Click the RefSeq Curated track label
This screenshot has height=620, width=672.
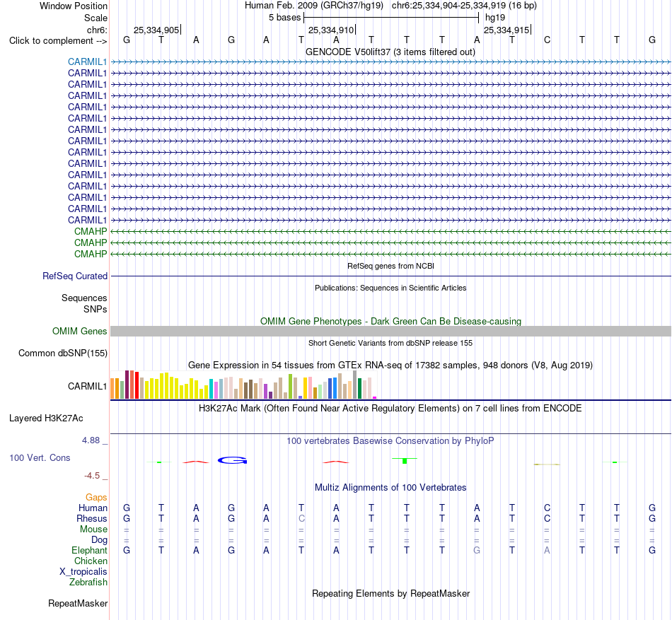pyautogui.click(x=74, y=276)
